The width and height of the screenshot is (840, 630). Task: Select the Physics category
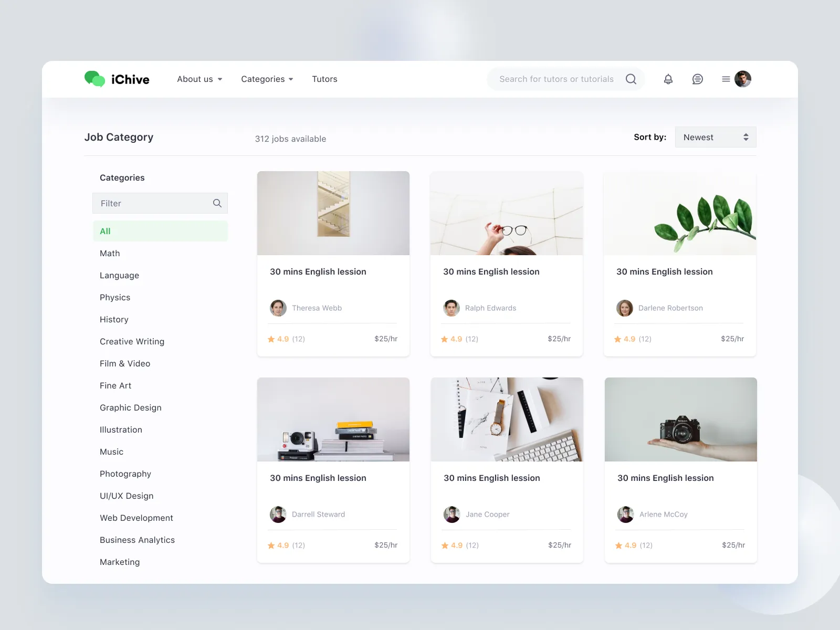(115, 298)
